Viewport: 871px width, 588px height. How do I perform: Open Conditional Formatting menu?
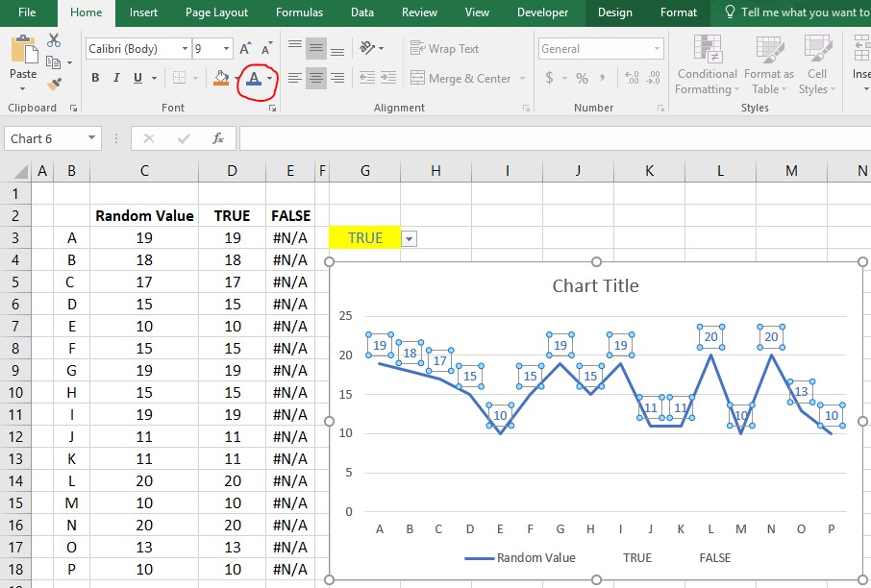(x=707, y=64)
